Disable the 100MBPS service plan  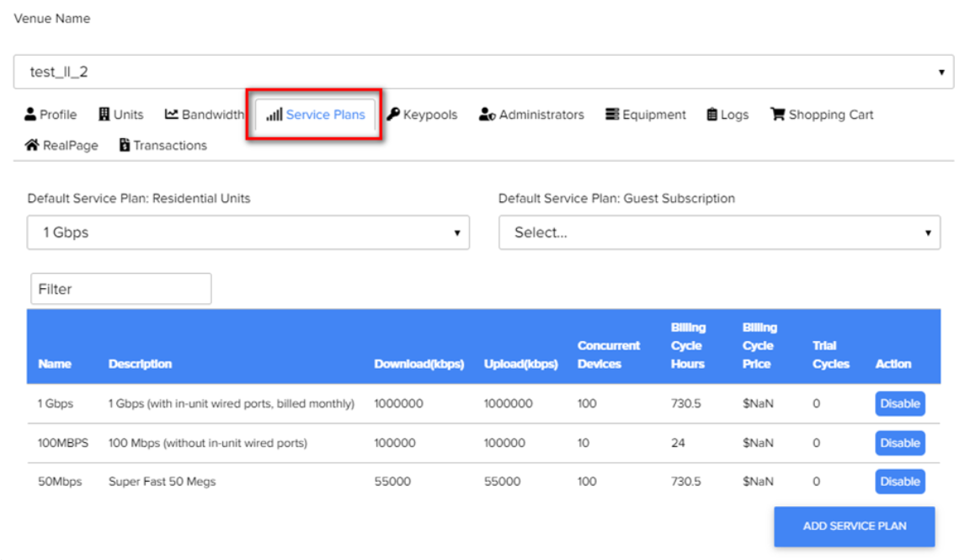899,443
